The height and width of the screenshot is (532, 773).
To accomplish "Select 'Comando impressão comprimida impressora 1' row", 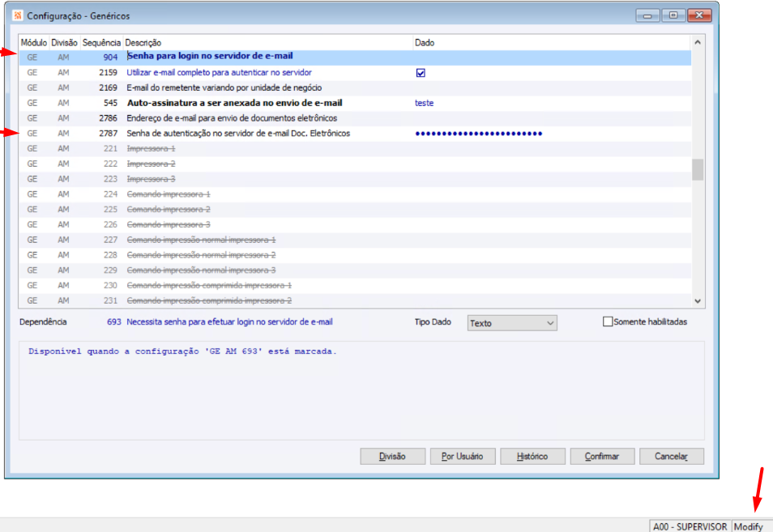I will click(355, 286).
